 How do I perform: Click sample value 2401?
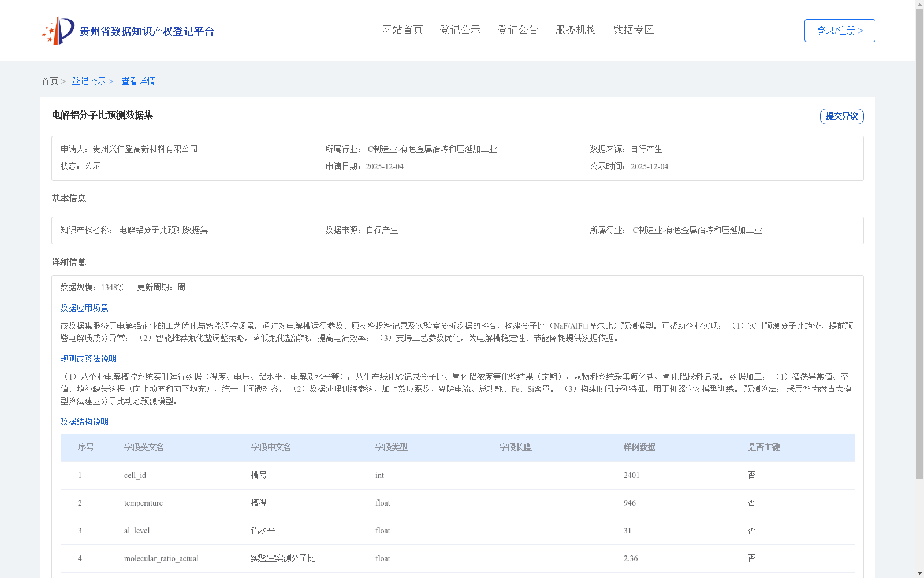coord(631,475)
